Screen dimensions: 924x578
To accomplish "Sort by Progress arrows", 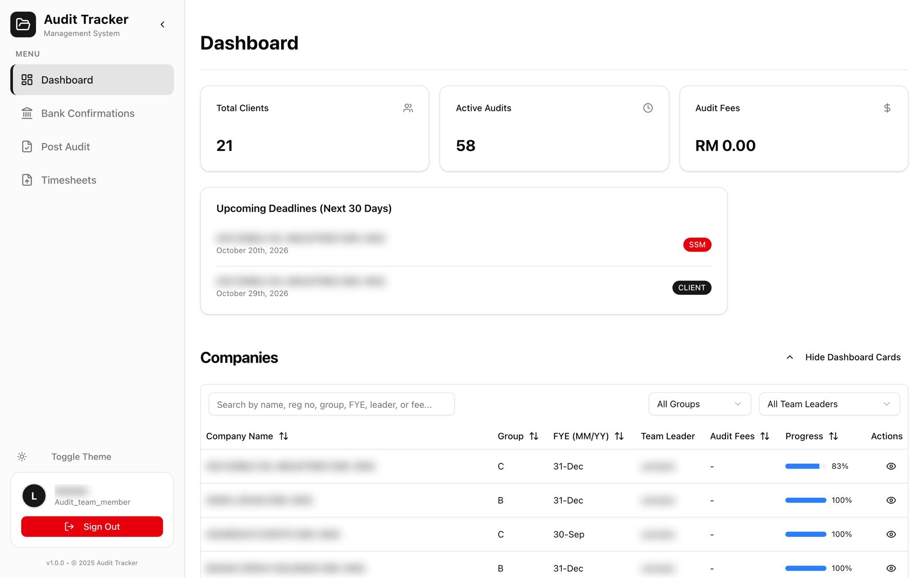I will point(833,436).
